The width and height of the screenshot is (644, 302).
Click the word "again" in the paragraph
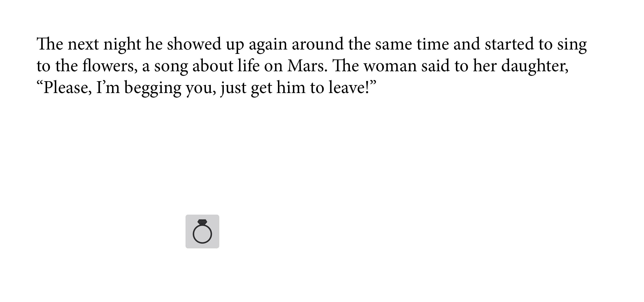(x=268, y=44)
